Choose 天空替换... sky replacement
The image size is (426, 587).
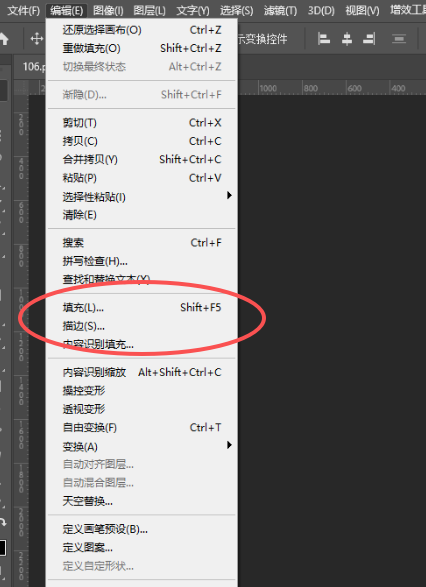click(142, 501)
